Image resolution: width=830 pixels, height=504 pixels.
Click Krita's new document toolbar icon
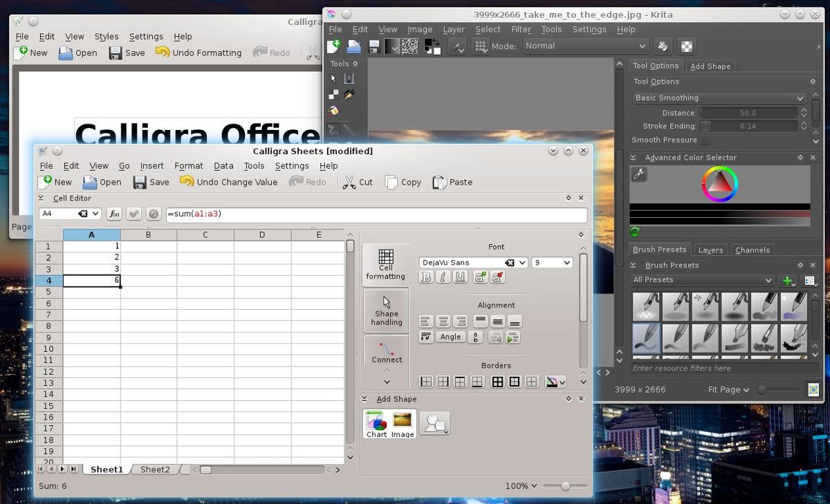(334, 46)
